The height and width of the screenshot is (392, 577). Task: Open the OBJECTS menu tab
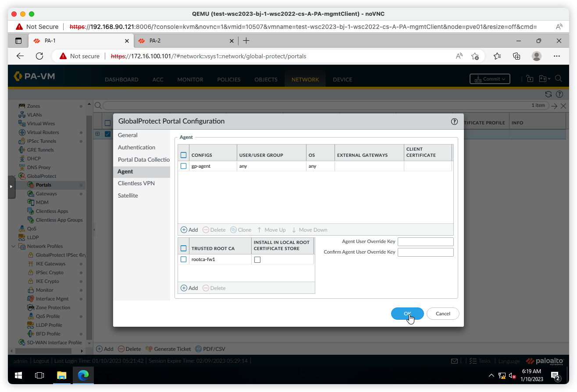pyautogui.click(x=266, y=80)
